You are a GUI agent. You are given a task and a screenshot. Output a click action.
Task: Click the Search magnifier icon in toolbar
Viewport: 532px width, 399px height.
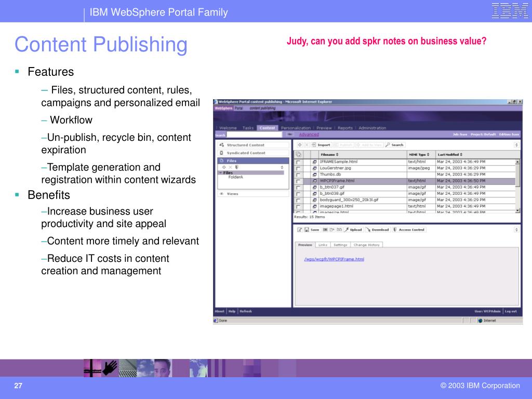click(388, 145)
